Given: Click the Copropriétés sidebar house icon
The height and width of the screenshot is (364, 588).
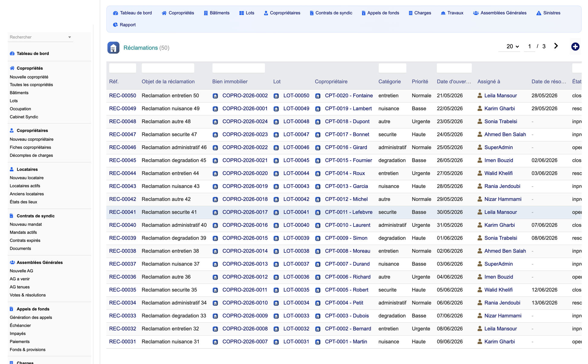Looking at the screenshot, I should click(12, 68).
